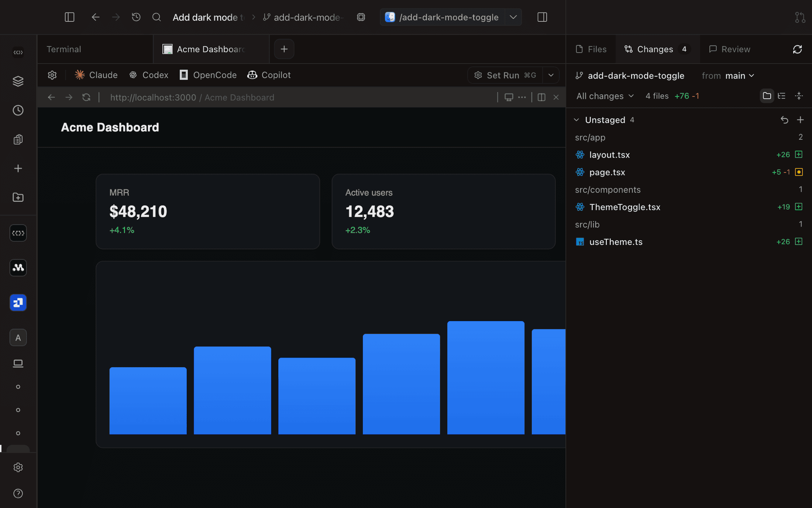Collapse the src/app folder group
Screen dimensions: 812x508
click(x=689, y=137)
